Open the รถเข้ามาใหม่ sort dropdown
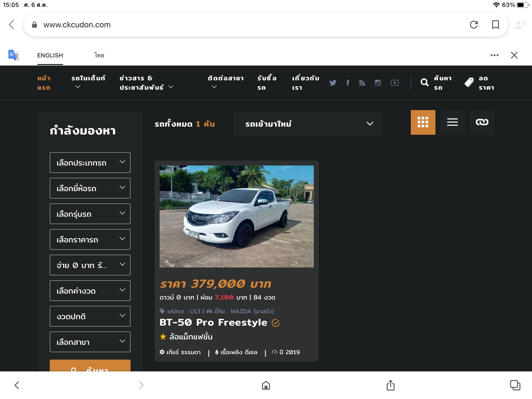The image size is (532, 399). point(307,124)
